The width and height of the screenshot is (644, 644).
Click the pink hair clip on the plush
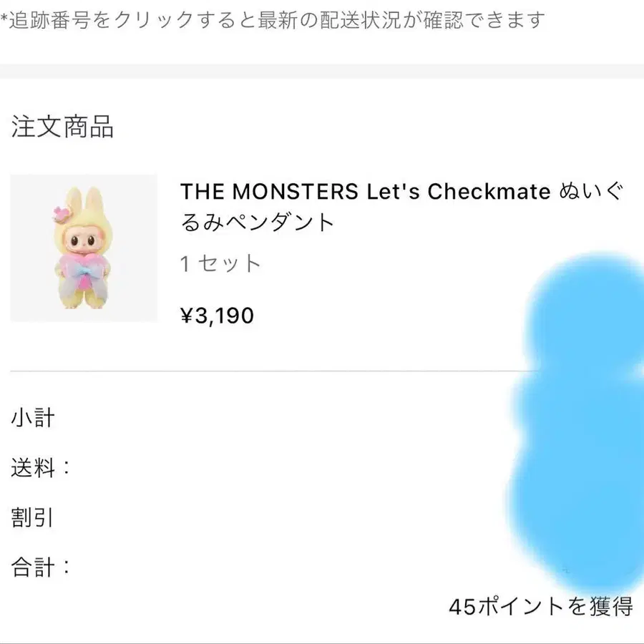tap(58, 213)
